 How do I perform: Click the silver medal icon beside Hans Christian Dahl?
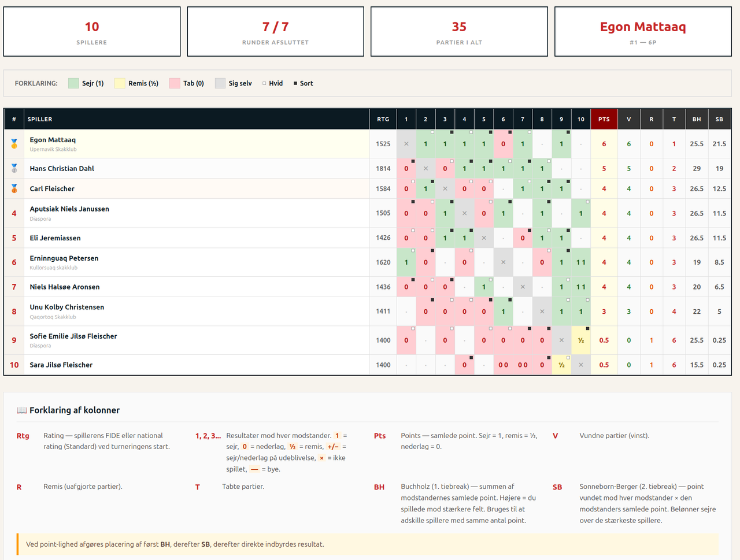tap(14, 169)
